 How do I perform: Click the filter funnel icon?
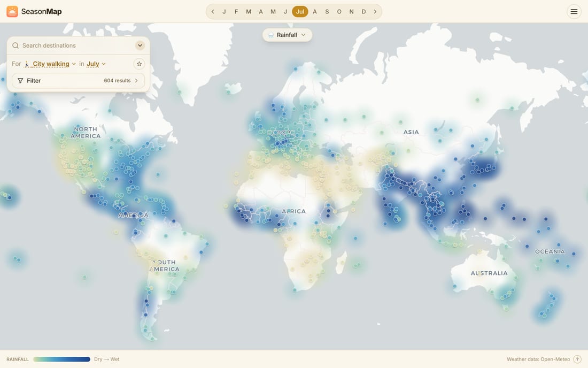click(20, 81)
